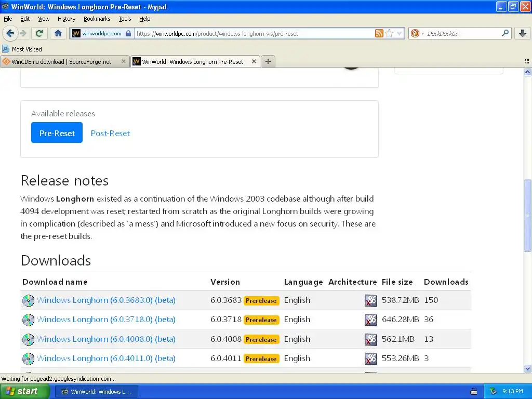The height and width of the screenshot is (399, 532).
Task: Click the 9:13 PM taskbar clock
Action: (x=513, y=392)
